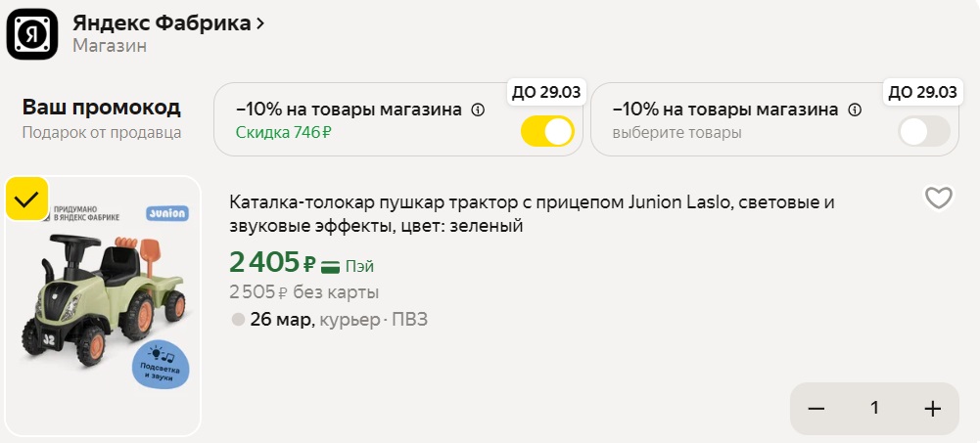Click the grey delivery status dot
The width and height of the screenshot is (980, 443).
point(237,320)
